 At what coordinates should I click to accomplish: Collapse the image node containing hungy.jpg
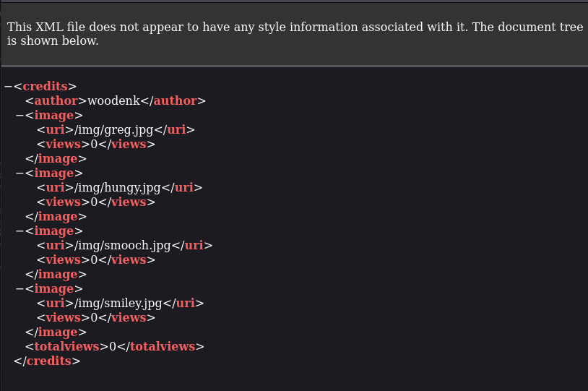[20, 173]
